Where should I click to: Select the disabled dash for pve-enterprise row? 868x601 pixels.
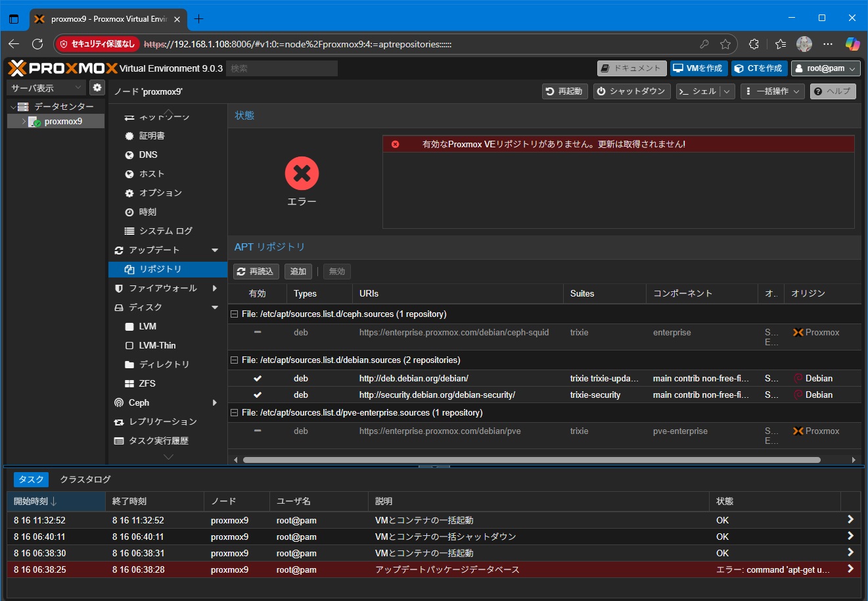click(258, 431)
